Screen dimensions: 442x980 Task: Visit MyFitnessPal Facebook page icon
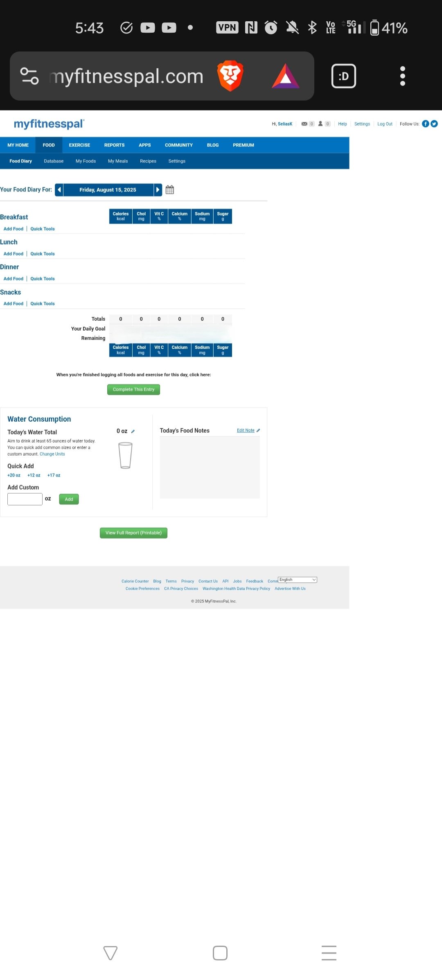[x=426, y=124]
